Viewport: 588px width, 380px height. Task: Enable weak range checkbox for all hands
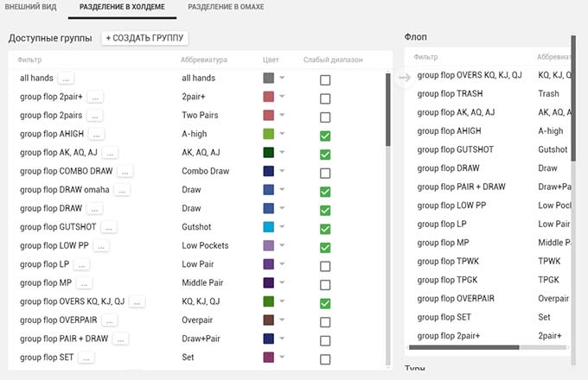[x=325, y=79]
